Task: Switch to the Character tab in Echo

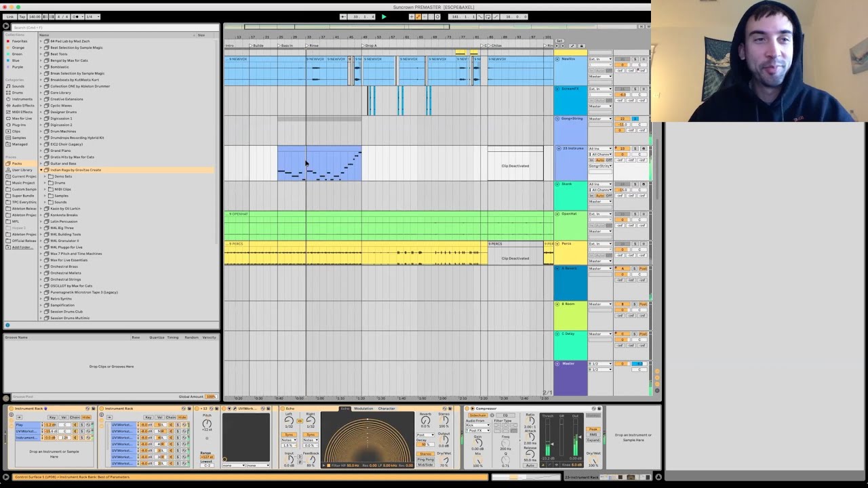Action: (x=387, y=409)
